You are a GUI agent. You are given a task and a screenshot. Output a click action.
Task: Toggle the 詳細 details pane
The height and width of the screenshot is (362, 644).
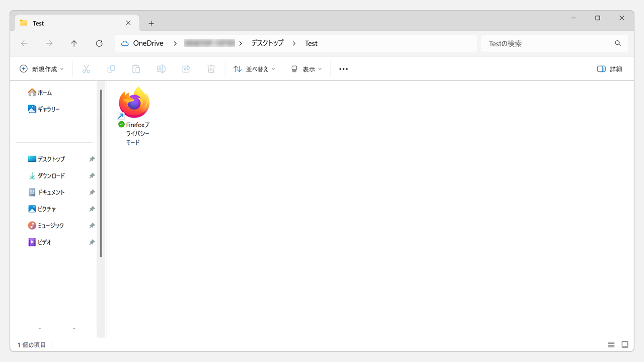(609, 69)
